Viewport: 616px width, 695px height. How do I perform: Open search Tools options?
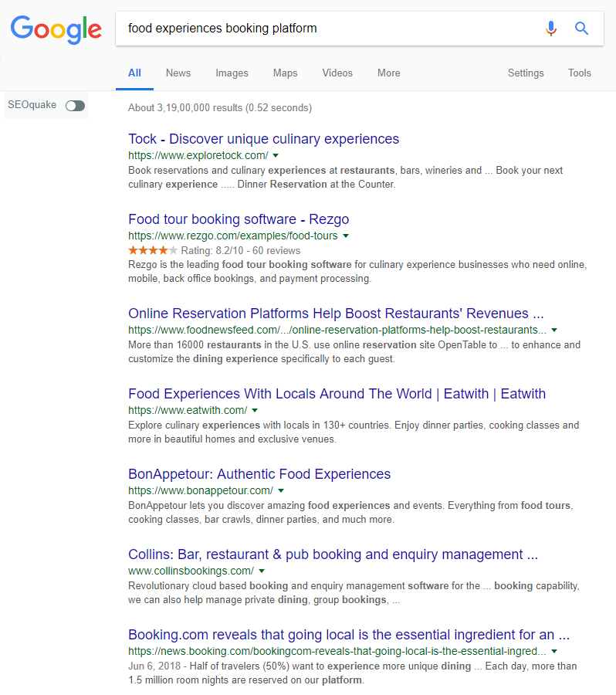point(580,73)
